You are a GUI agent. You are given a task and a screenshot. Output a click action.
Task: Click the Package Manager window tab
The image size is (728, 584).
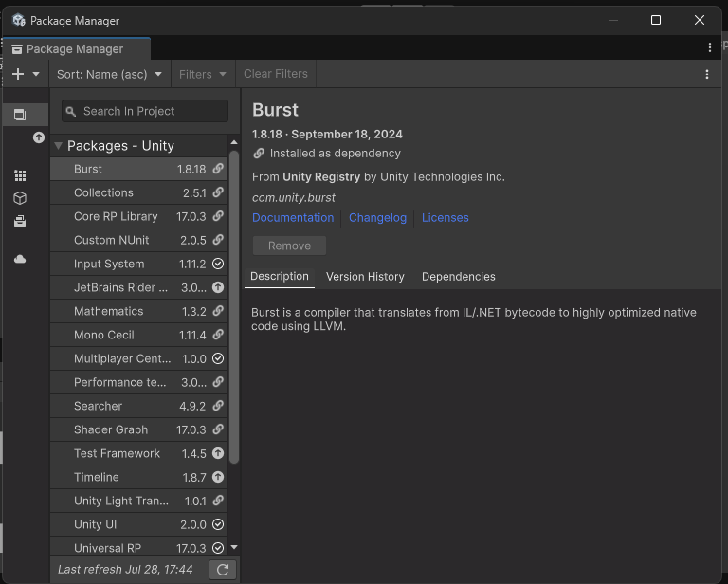pos(77,48)
